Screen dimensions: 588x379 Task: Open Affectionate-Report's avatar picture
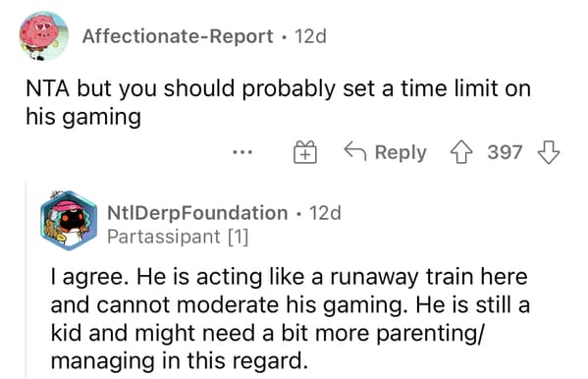44,36
